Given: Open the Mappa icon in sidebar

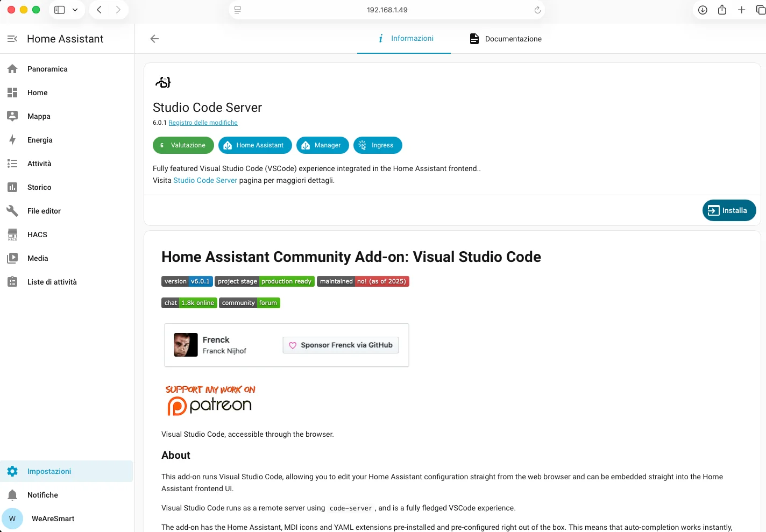Looking at the screenshot, I should 12,116.
